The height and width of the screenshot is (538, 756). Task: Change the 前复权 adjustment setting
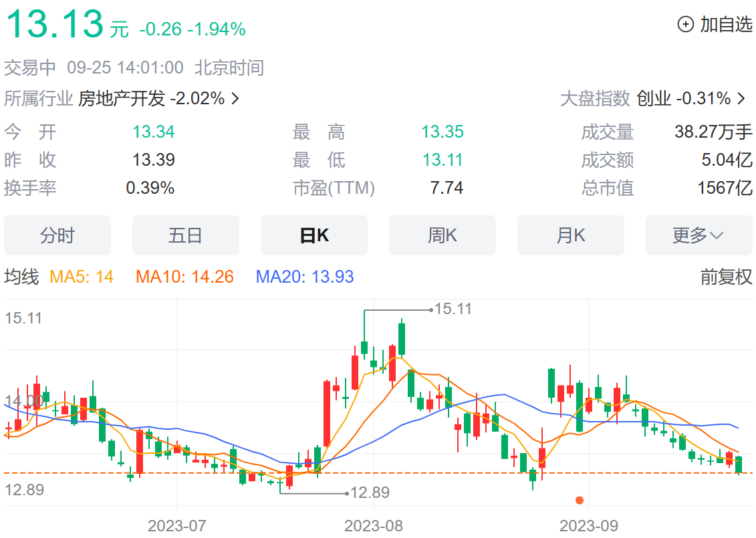click(x=726, y=277)
